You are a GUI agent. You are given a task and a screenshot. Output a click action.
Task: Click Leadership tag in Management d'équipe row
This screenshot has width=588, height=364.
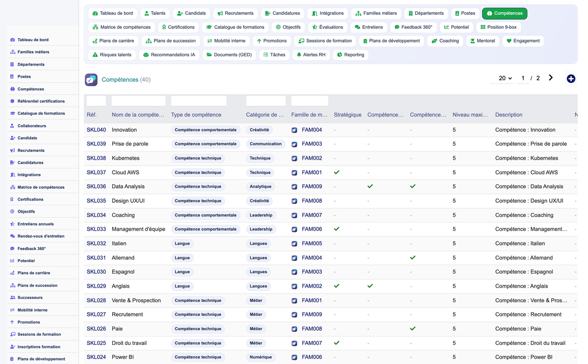click(261, 229)
